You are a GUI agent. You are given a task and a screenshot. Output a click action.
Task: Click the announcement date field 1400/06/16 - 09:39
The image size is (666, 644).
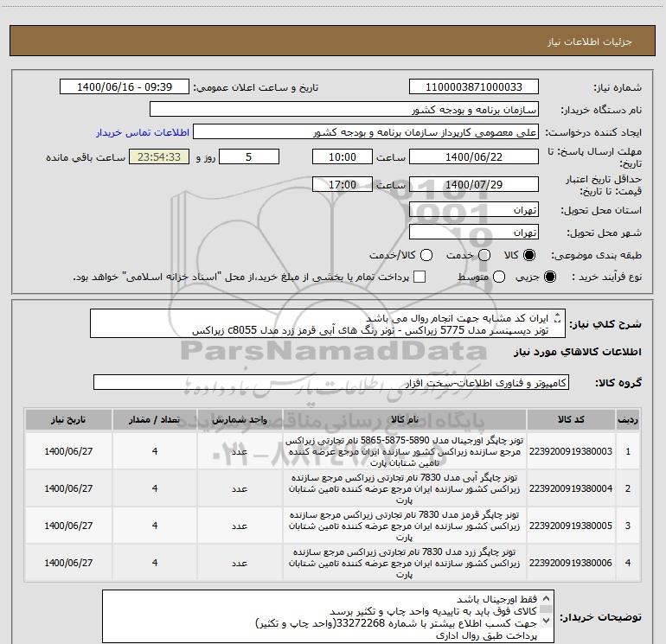[125, 87]
